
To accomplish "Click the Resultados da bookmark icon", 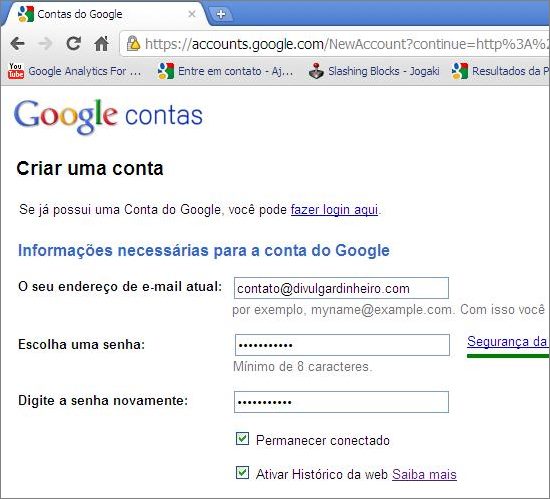I will tap(460, 71).
